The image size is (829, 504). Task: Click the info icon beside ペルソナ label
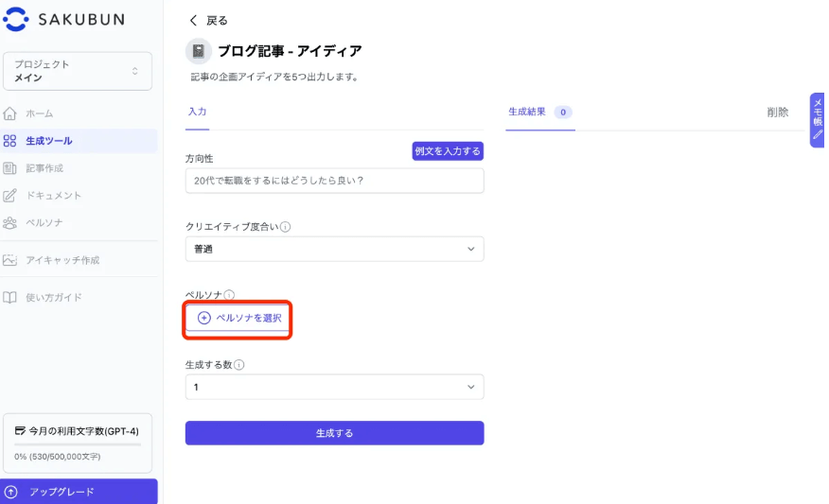pyautogui.click(x=229, y=295)
